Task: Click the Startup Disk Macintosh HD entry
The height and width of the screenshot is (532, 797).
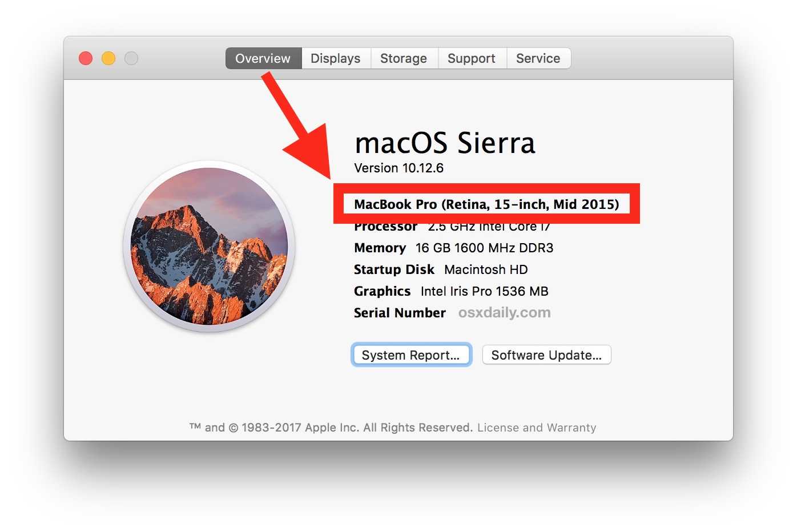Action: click(486, 269)
